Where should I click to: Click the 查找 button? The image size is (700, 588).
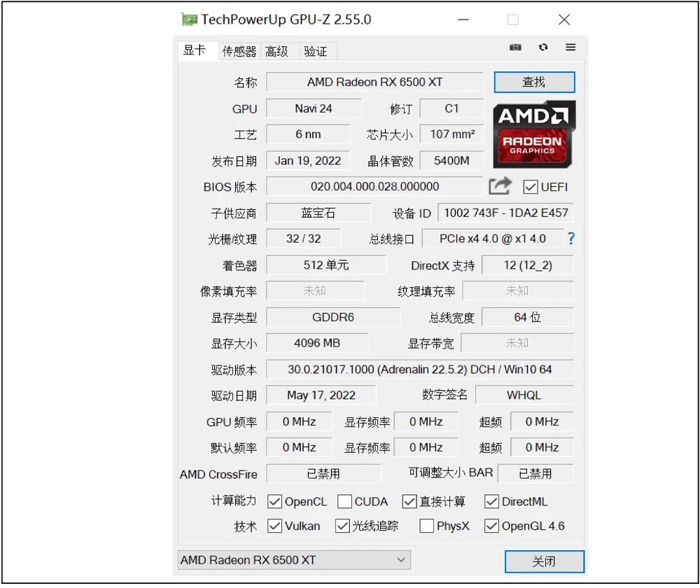tap(534, 82)
